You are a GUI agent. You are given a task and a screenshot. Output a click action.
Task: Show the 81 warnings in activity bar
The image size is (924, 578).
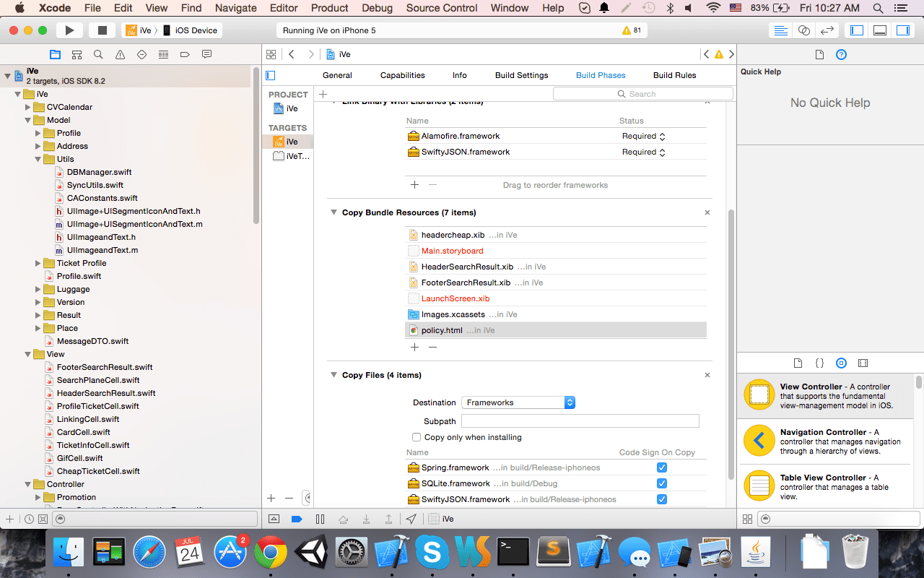632,30
